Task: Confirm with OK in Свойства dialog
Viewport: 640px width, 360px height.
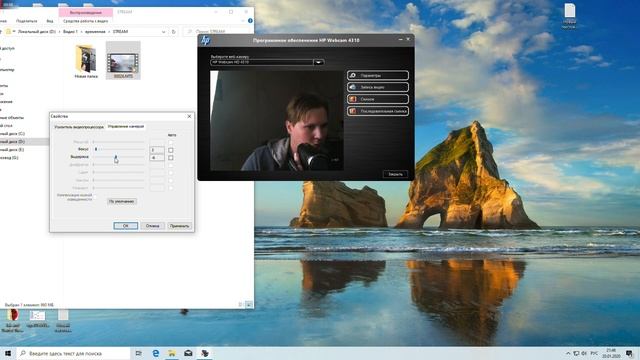Action: [125, 226]
